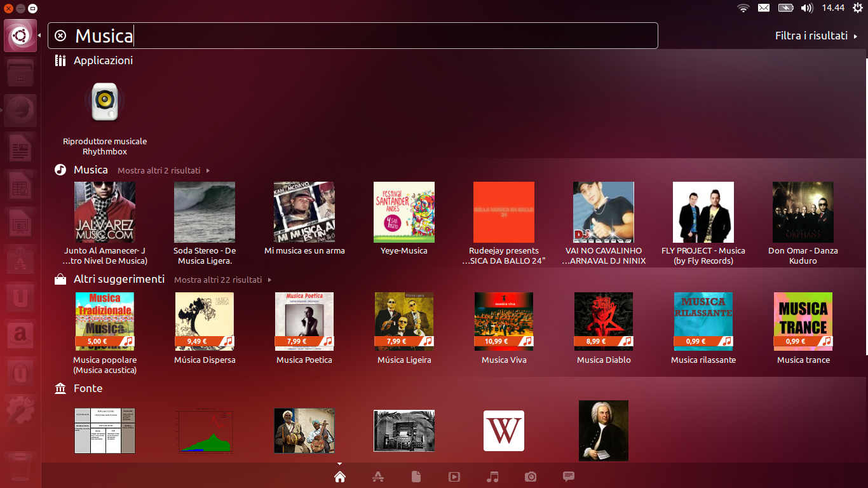
Task: Open LibreOffice Writer from the launcher
Action: tap(20, 148)
